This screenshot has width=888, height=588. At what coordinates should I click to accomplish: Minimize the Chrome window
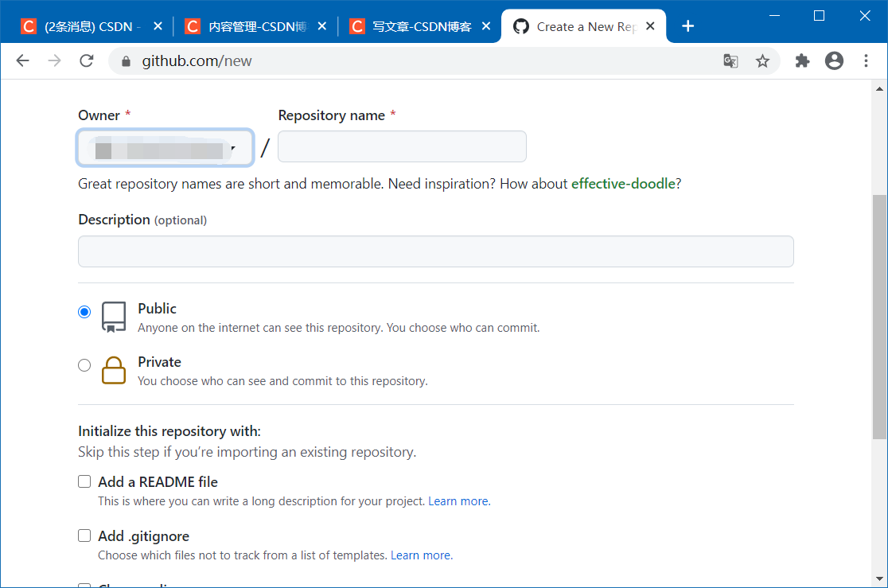pos(774,16)
